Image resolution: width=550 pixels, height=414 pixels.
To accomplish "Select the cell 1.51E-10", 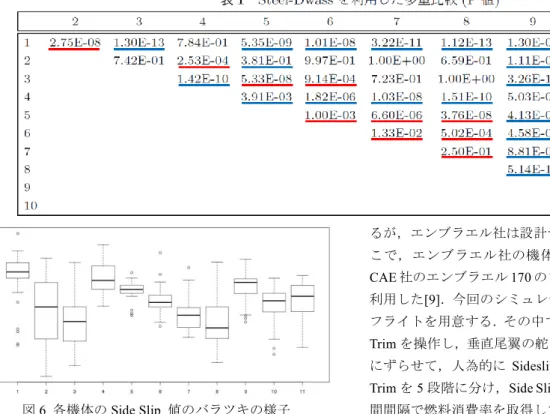I will [467, 97].
